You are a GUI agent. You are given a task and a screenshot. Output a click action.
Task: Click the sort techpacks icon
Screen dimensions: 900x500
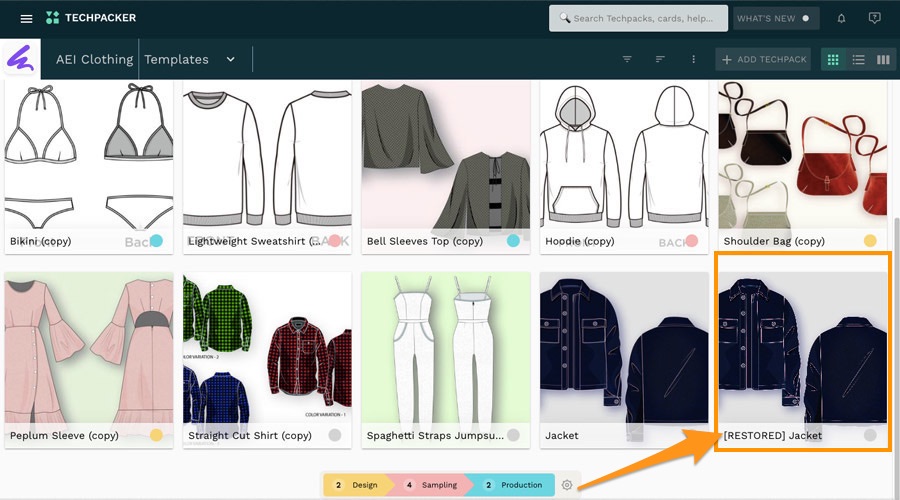coord(660,59)
